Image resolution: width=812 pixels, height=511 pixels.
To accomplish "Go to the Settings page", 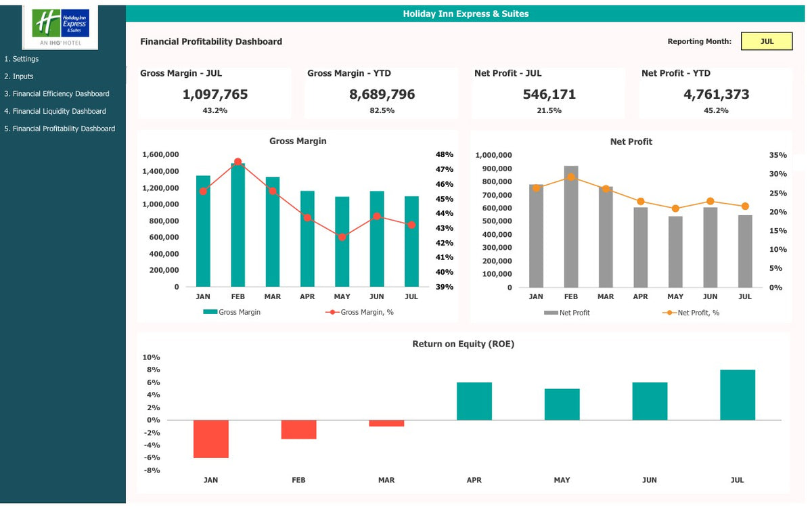I will pyautogui.click(x=22, y=59).
